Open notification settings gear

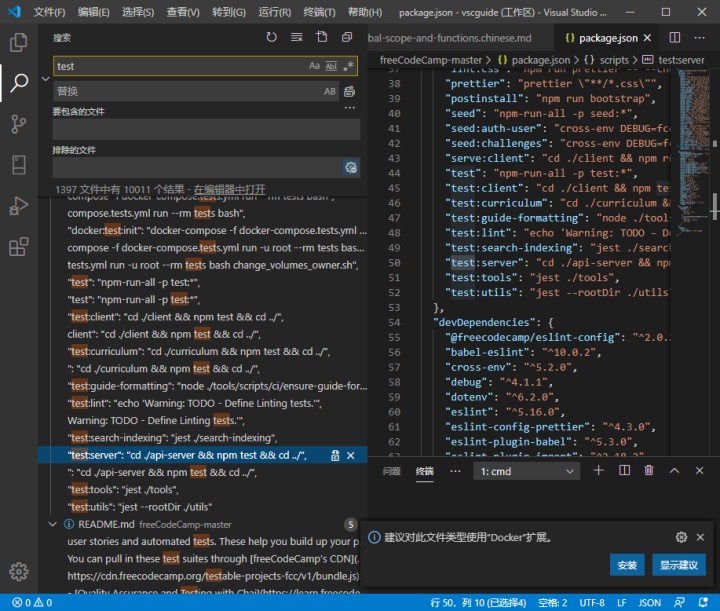coord(681,537)
